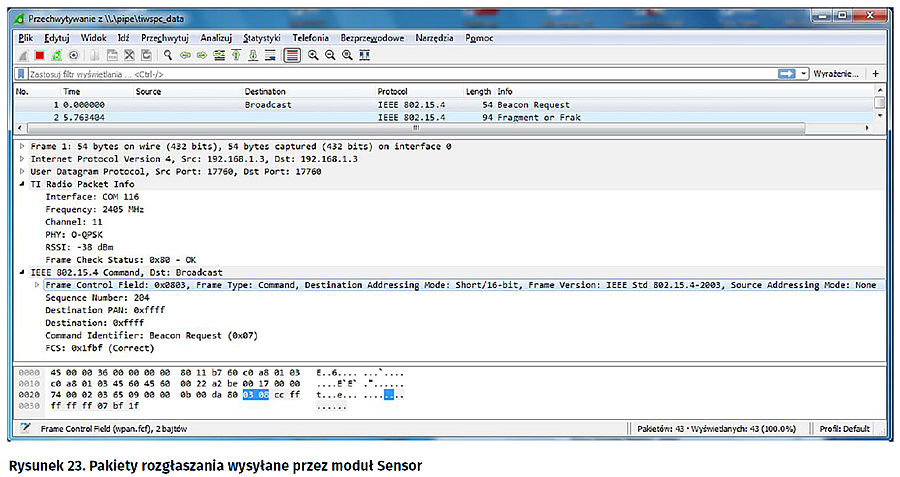Screen dimensions: 900x477
Task: Apply display filter with the blue arrow
Action: click(788, 74)
